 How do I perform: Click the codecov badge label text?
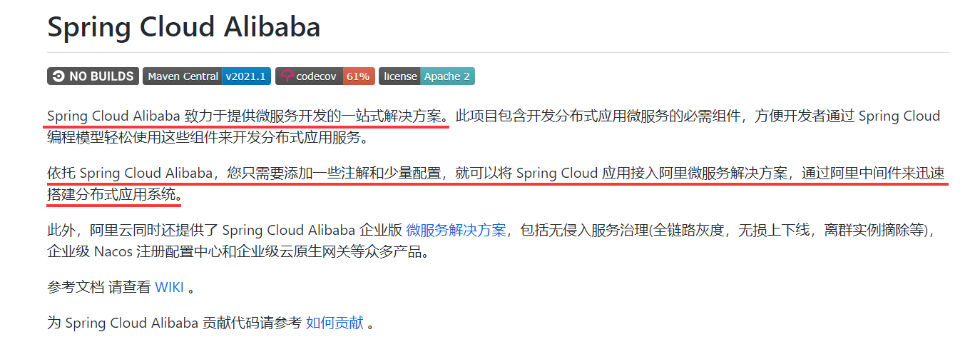point(317,76)
